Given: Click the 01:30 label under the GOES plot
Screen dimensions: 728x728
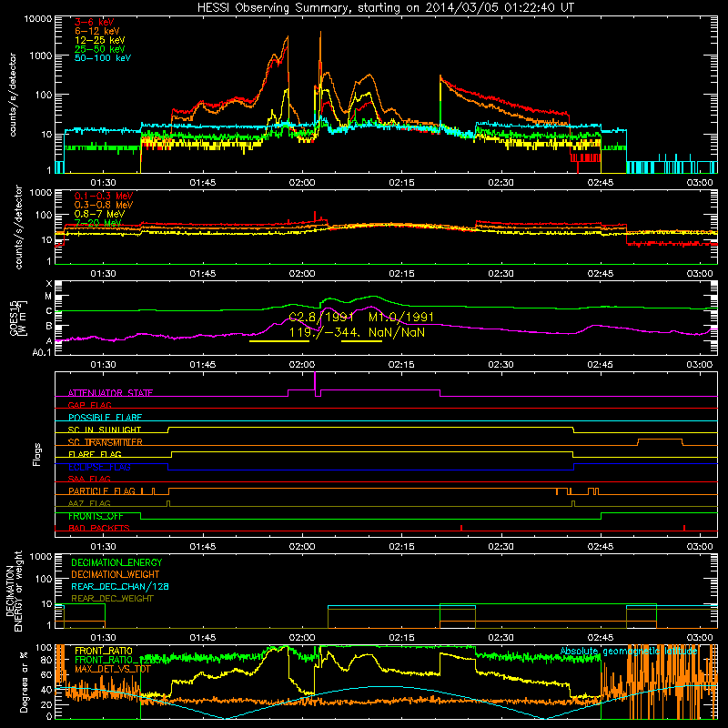Looking at the screenshot, I should click(103, 365).
